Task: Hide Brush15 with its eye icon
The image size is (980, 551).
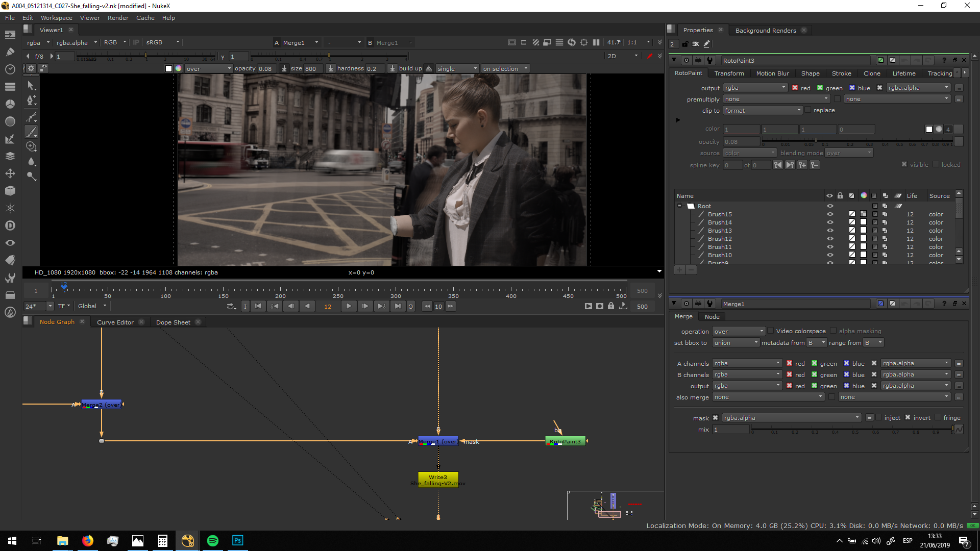Action: 830,214
